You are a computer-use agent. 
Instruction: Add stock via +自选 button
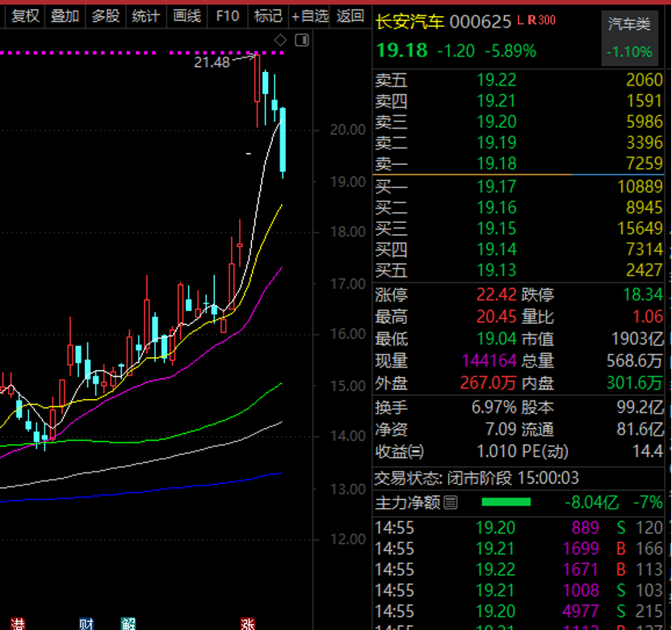pyautogui.click(x=309, y=16)
